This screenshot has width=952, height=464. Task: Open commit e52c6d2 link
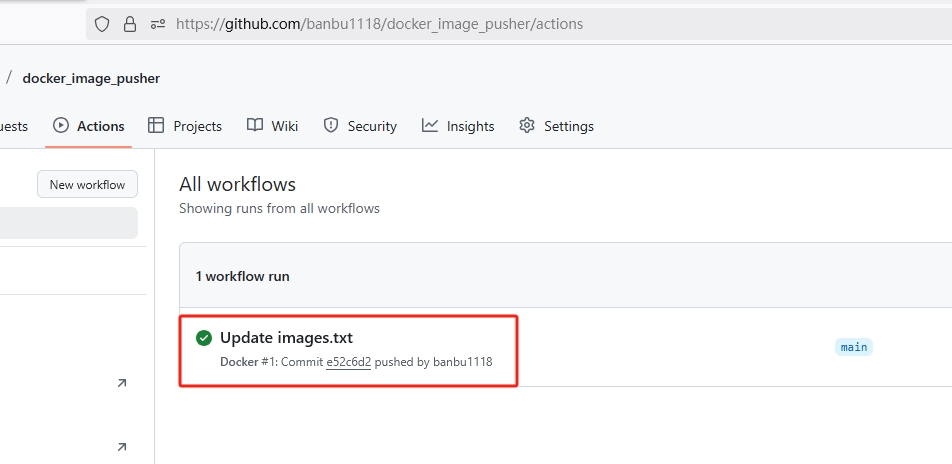348,362
